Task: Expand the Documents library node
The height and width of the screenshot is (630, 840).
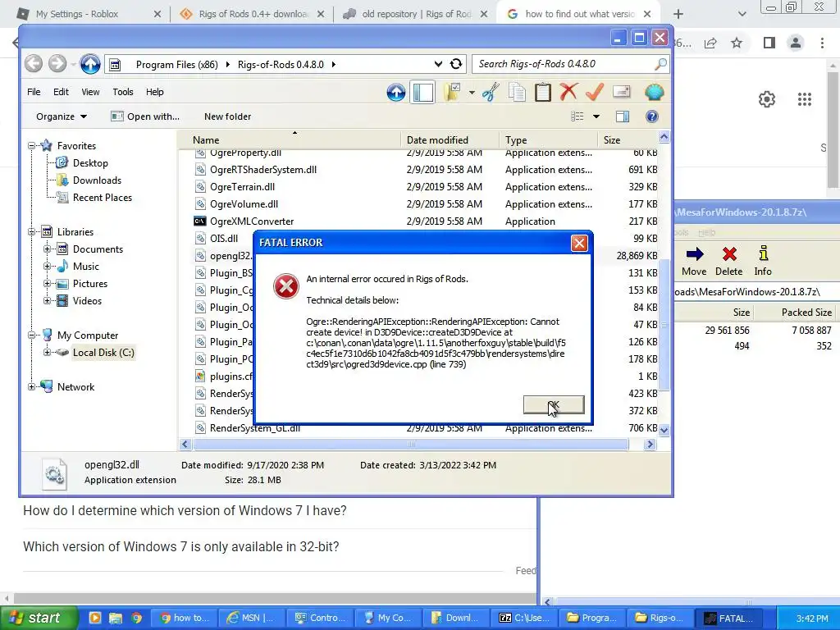Action: [x=47, y=249]
